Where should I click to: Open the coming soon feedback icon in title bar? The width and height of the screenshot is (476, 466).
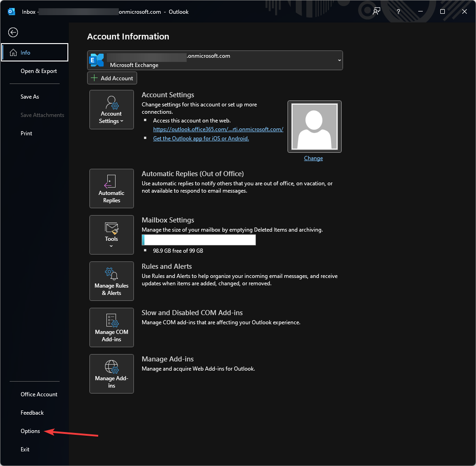[376, 11]
